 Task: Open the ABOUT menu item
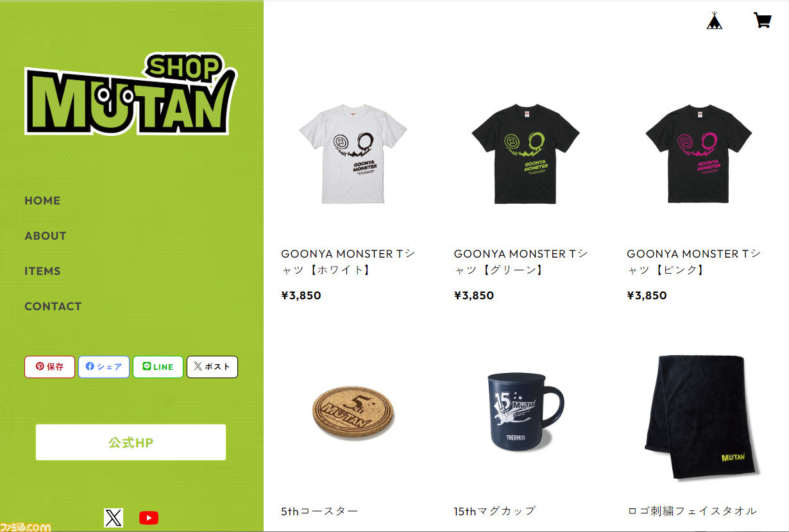46,236
